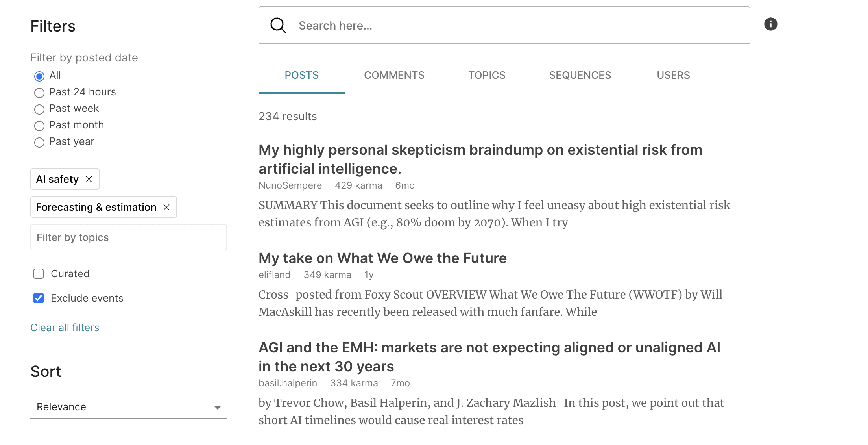The width and height of the screenshot is (868, 445).
Task: Click Clear all filters link
Action: pos(65,328)
